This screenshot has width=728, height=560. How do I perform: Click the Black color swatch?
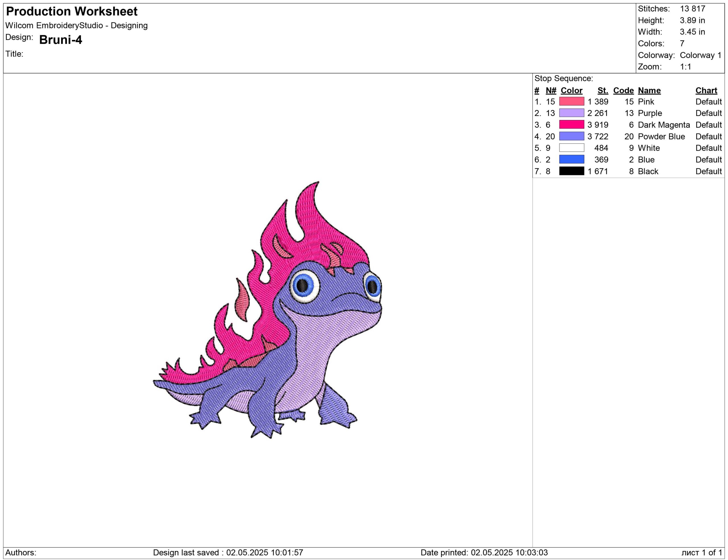point(571,171)
